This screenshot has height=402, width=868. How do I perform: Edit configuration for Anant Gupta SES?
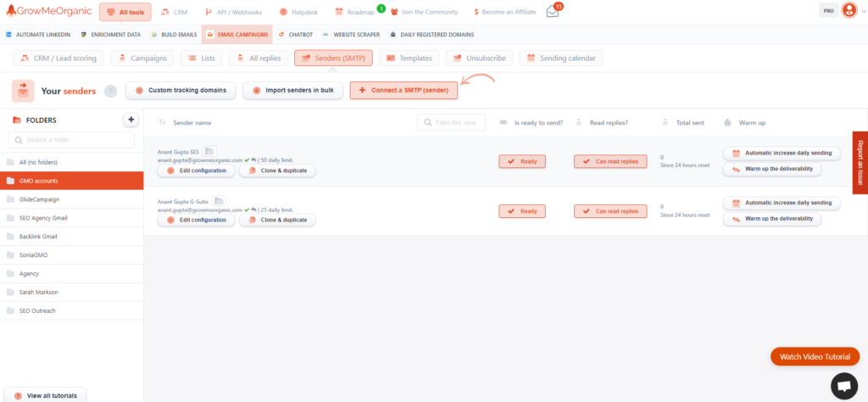[x=196, y=170]
